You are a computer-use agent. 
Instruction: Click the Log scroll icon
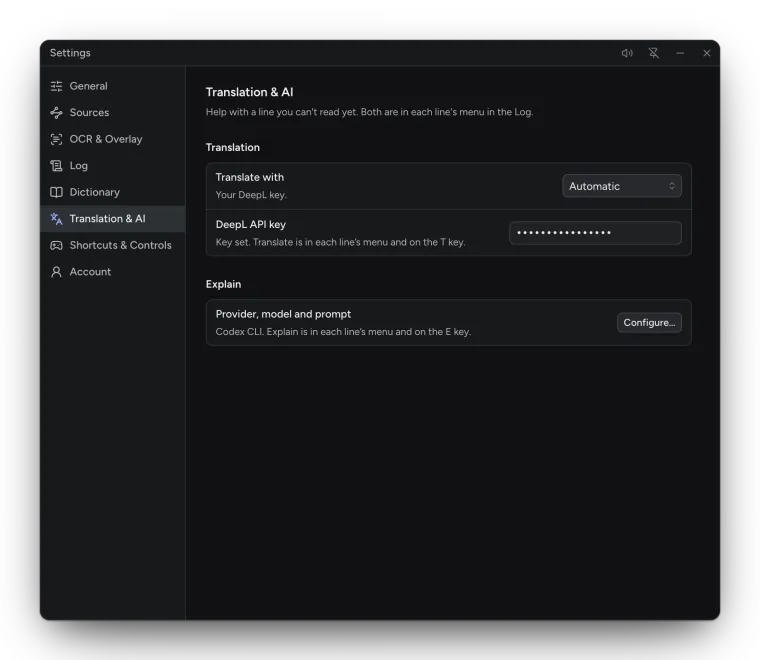point(56,166)
